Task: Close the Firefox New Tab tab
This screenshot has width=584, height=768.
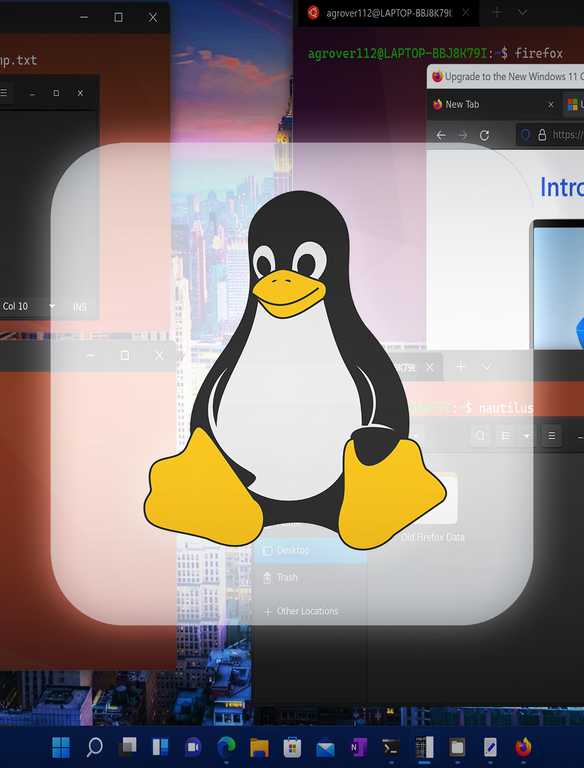Action: point(551,104)
